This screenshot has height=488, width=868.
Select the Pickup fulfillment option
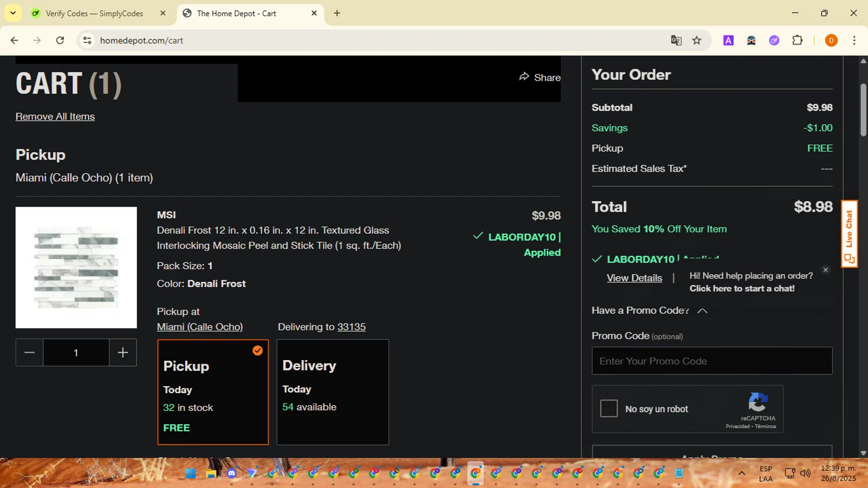pyautogui.click(x=213, y=392)
